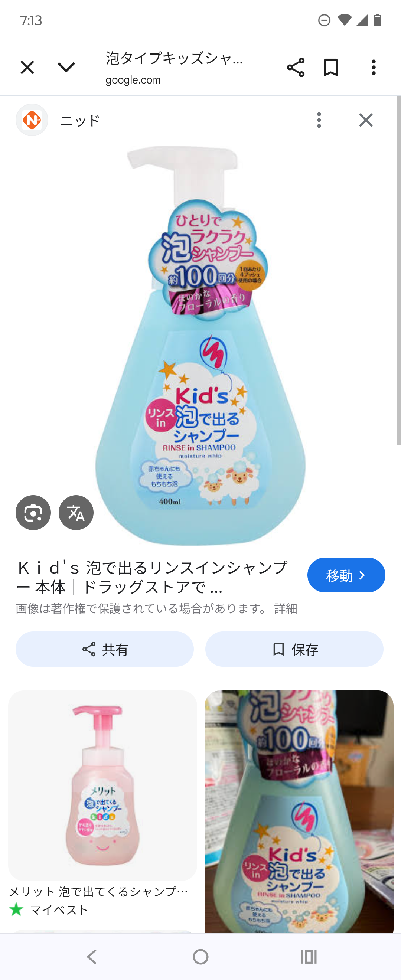
Task: Open image options three-dot menu
Action: (319, 120)
